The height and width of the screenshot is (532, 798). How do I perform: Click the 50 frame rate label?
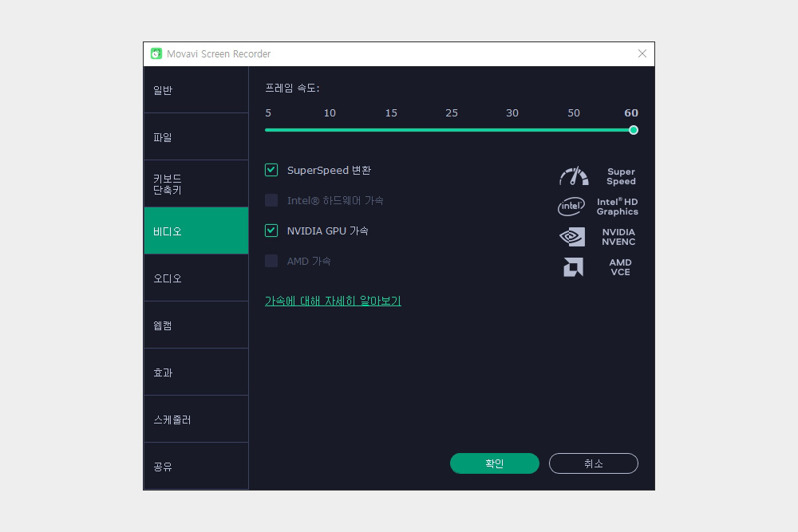574,113
